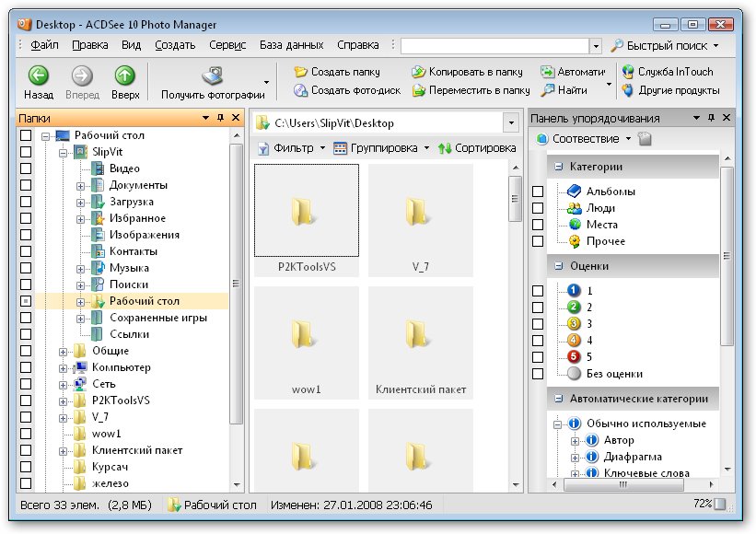
Task: Collapse the Оценки section
Action: click(x=558, y=266)
